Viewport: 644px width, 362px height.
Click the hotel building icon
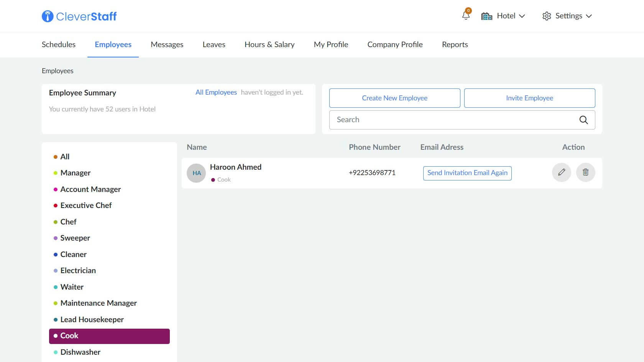coord(486,16)
